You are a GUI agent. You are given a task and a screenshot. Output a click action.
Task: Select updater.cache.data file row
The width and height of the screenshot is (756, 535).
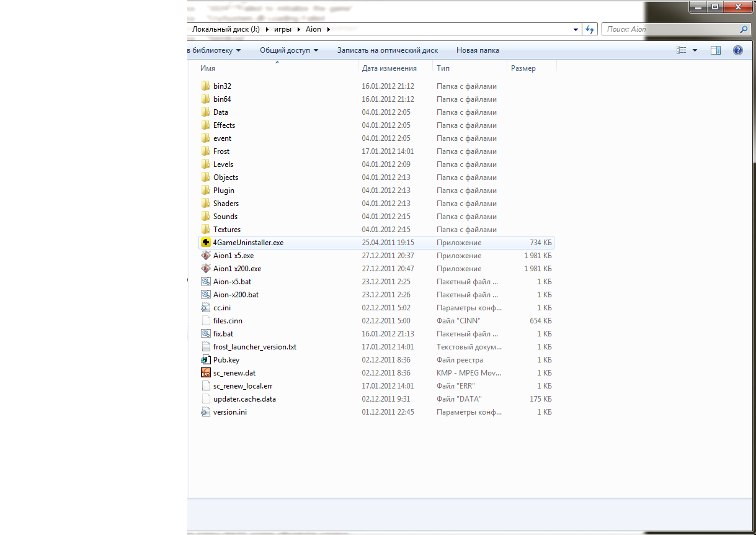377,399
